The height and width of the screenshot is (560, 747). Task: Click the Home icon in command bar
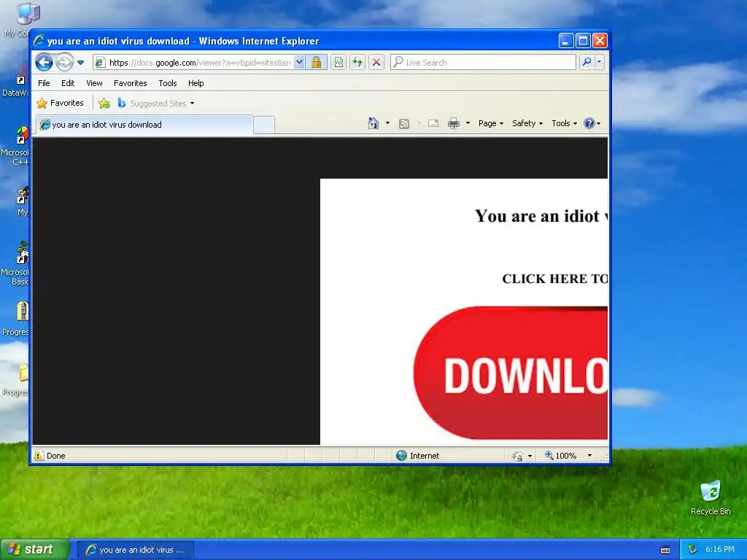373,123
